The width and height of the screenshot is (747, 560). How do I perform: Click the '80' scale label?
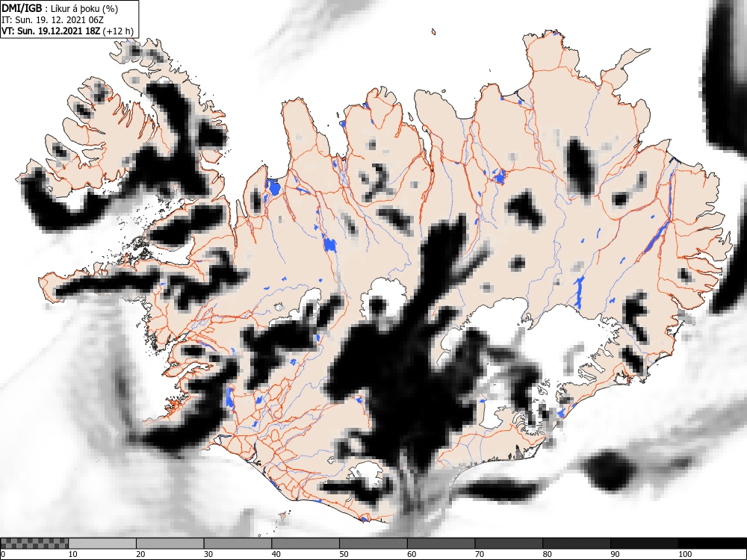[547, 554]
